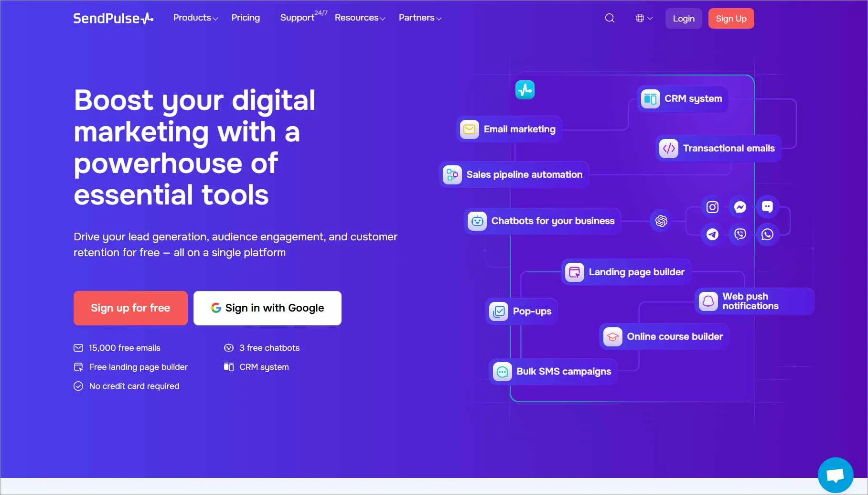Open Sales pipeline automation feature
Viewport: 868px width, 495px height.
pyautogui.click(x=514, y=174)
